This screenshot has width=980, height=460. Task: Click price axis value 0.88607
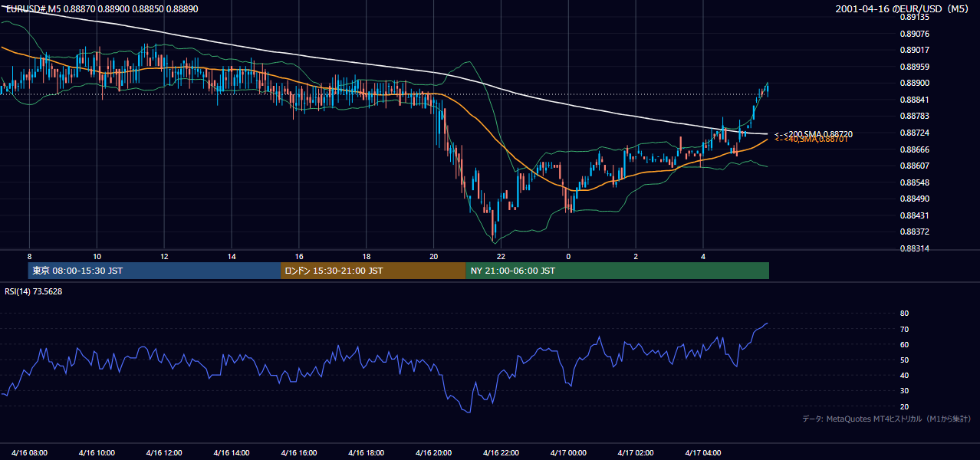915,166
